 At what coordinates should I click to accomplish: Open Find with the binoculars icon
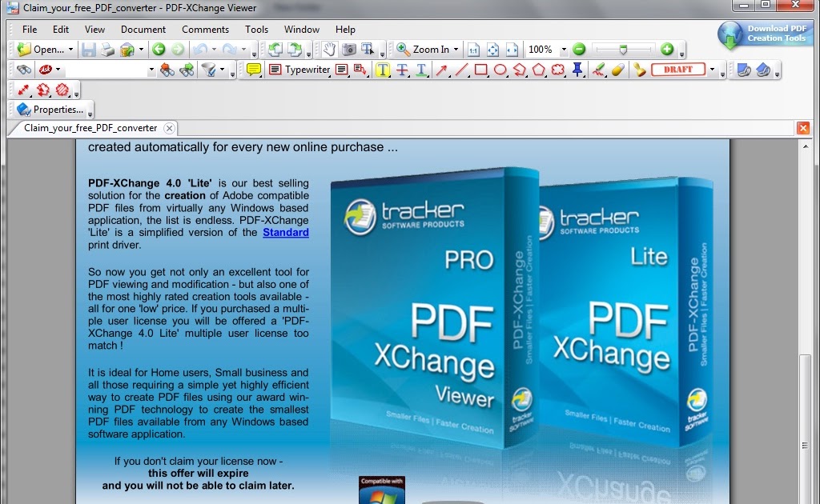pos(23,70)
